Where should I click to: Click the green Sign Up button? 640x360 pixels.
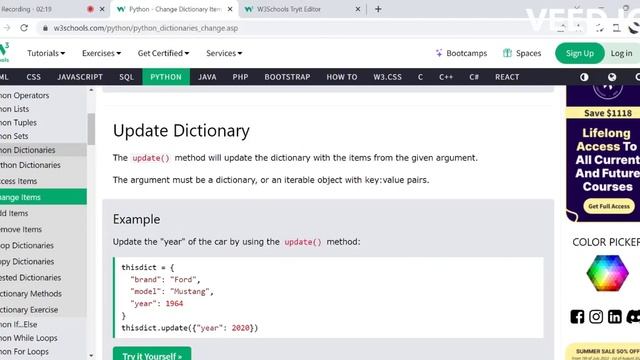pyautogui.click(x=580, y=53)
